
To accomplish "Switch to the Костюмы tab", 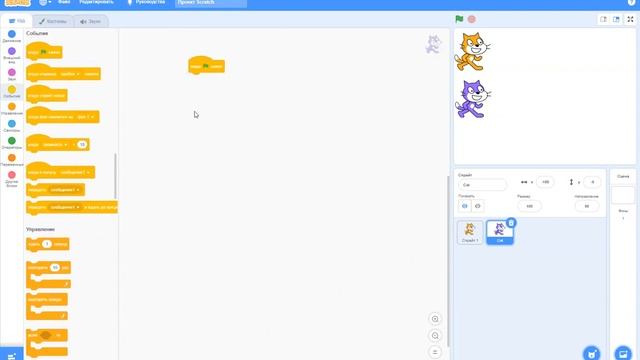I will pyautogui.click(x=53, y=21).
